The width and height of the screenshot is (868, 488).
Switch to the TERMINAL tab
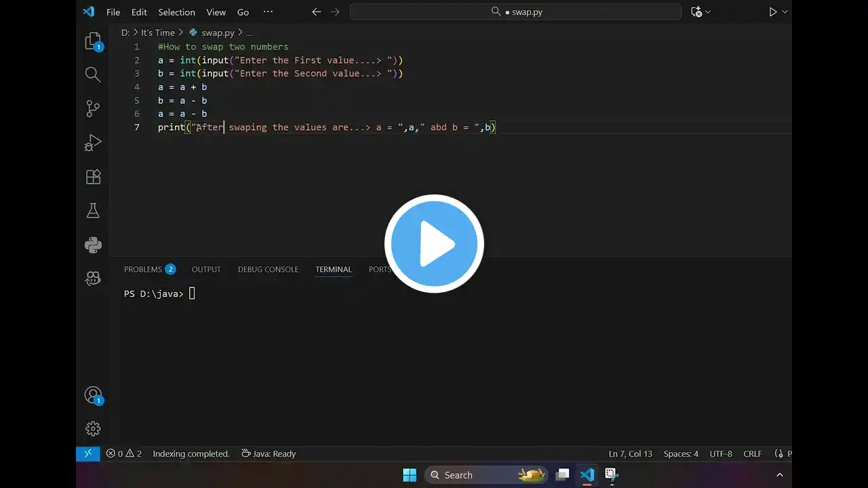pyautogui.click(x=334, y=269)
